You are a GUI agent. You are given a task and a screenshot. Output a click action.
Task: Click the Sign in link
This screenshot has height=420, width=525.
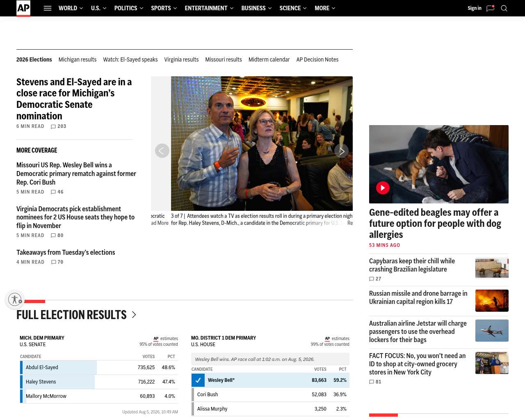point(475,8)
